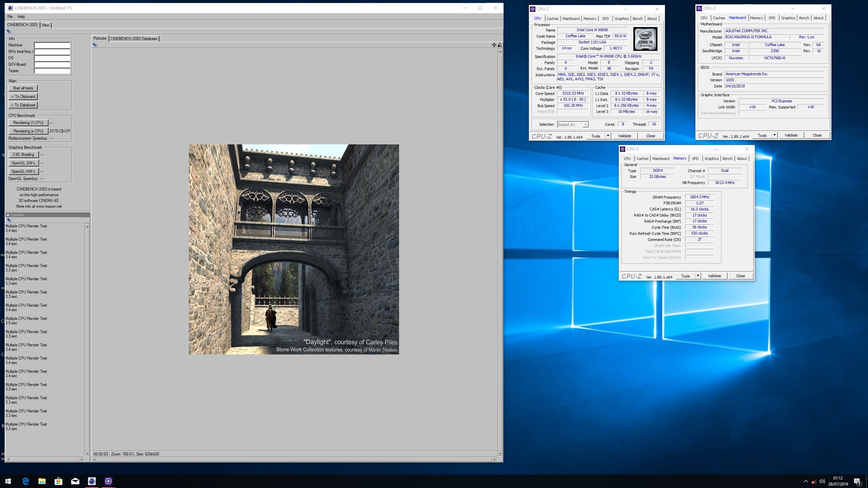
Task: Click the Pictures panel vertical scrollbar up arrow
Action: [500, 51]
